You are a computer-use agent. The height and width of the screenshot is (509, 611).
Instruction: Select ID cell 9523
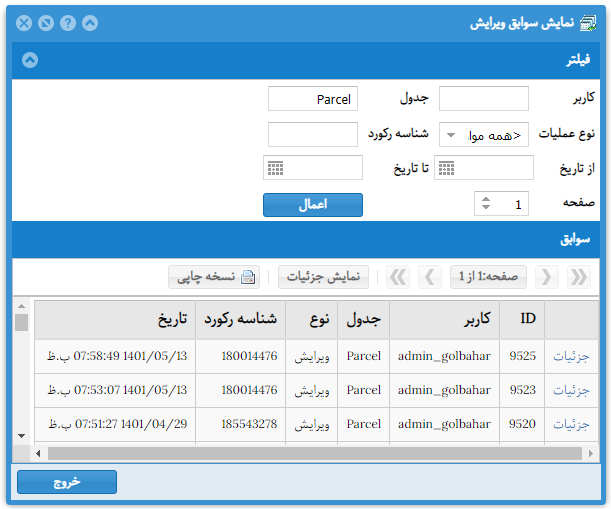(x=522, y=390)
